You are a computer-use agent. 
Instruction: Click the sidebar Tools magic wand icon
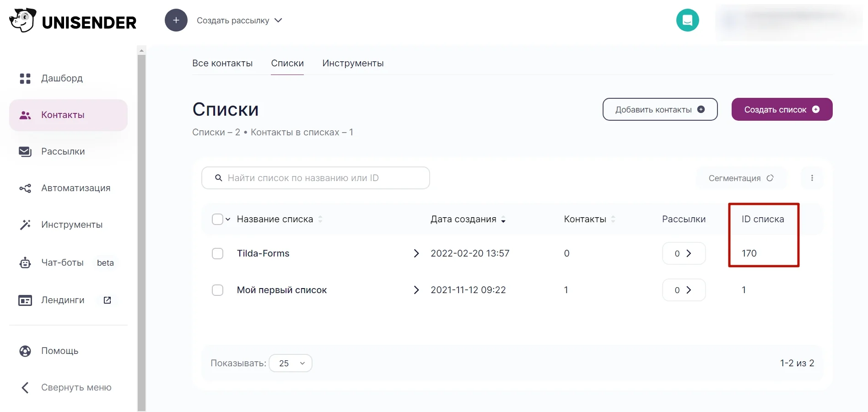tap(25, 225)
